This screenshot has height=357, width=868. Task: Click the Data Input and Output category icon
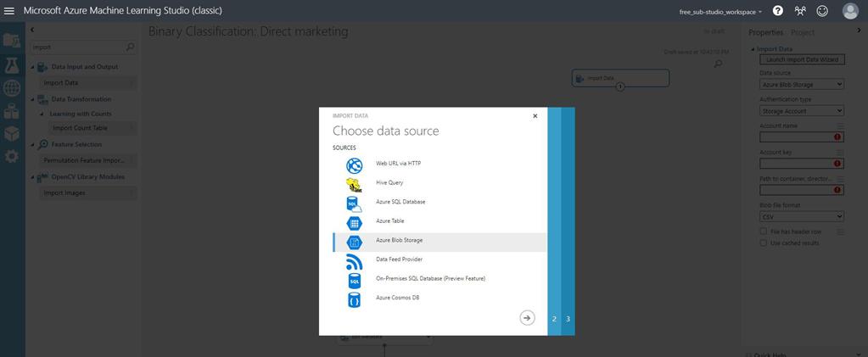(x=42, y=67)
